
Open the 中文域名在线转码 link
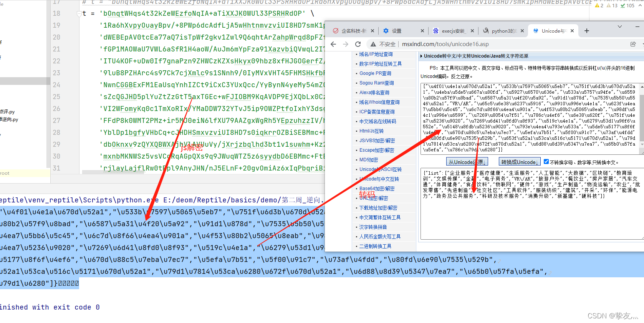pyautogui.click(x=377, y=121)
